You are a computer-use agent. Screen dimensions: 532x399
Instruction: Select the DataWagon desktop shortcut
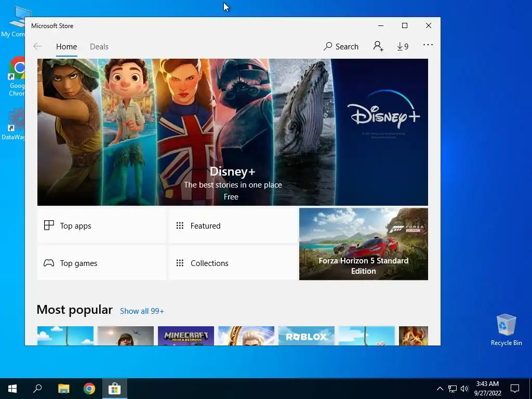[14, 124]
